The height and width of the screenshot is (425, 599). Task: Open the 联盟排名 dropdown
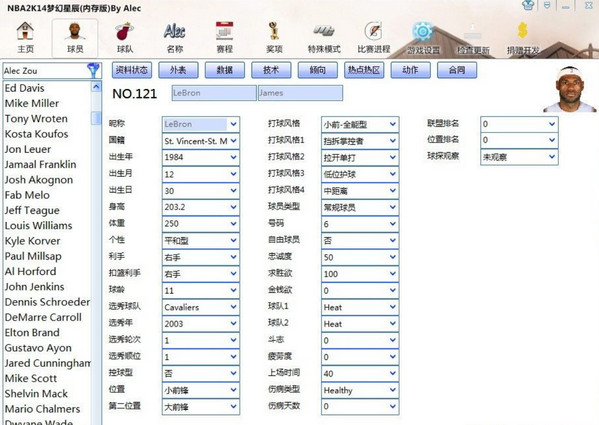(519, 124)
